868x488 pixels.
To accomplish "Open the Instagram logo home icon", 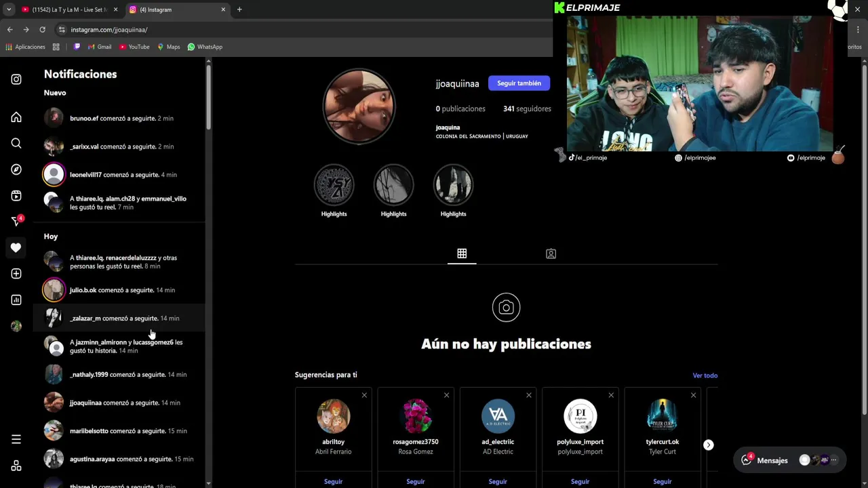I will coord(16,79).
